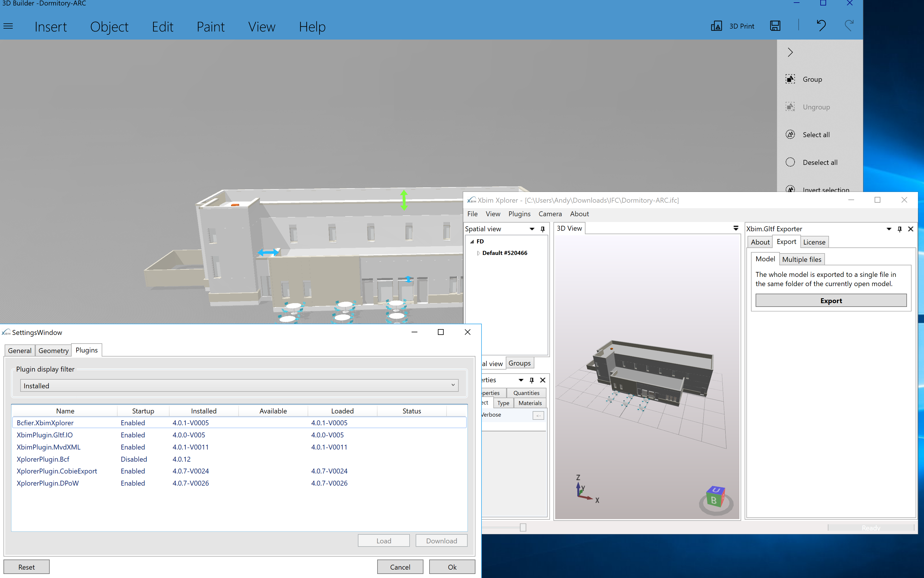Click the Export button in Xbim.Gltf Exporter

click(831, 301)
